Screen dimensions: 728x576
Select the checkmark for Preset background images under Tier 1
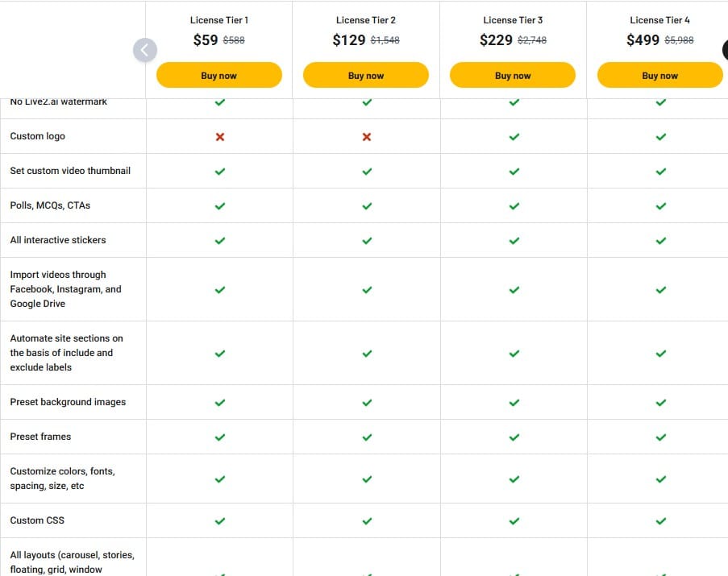tap(218, 402)
